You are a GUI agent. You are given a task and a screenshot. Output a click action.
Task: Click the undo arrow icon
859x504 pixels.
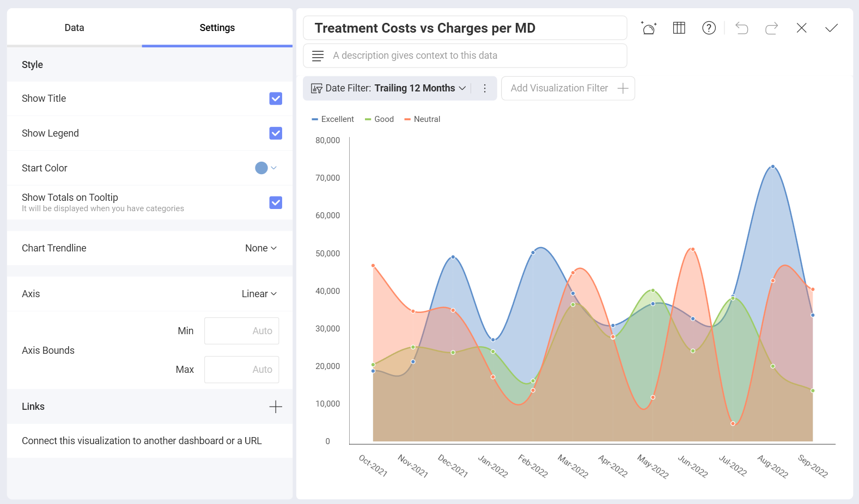[x=741, y=28]
